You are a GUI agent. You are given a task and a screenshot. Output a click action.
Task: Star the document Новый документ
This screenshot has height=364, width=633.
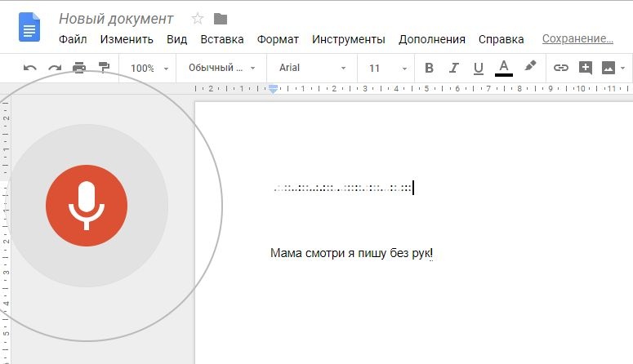point(197,18)
